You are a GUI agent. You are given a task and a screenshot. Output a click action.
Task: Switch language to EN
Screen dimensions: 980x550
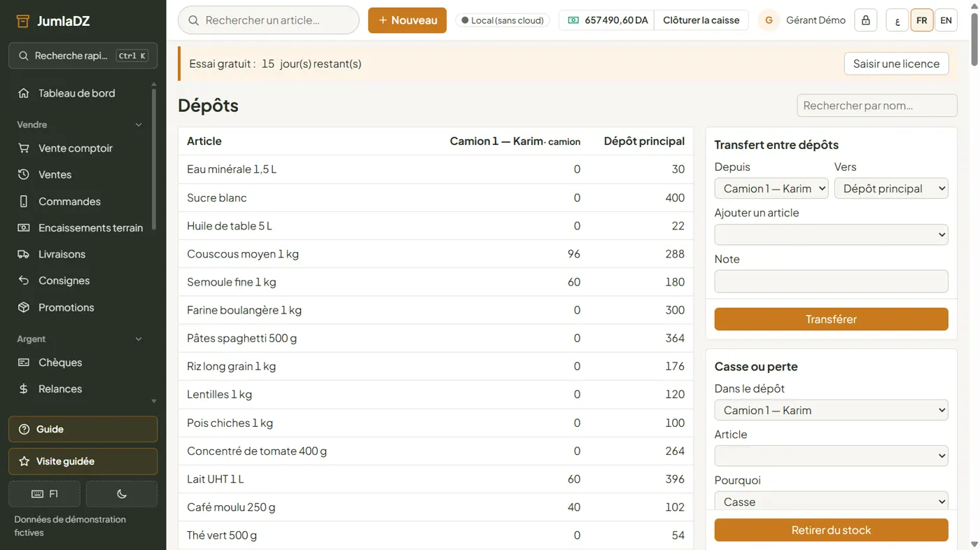tap(946, 20)
